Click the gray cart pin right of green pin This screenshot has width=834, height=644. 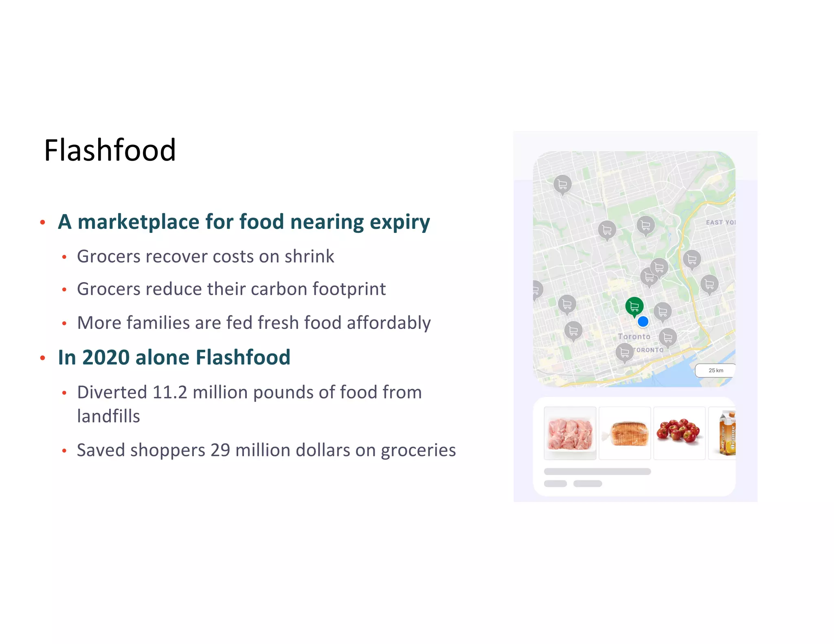click(663, 312)
